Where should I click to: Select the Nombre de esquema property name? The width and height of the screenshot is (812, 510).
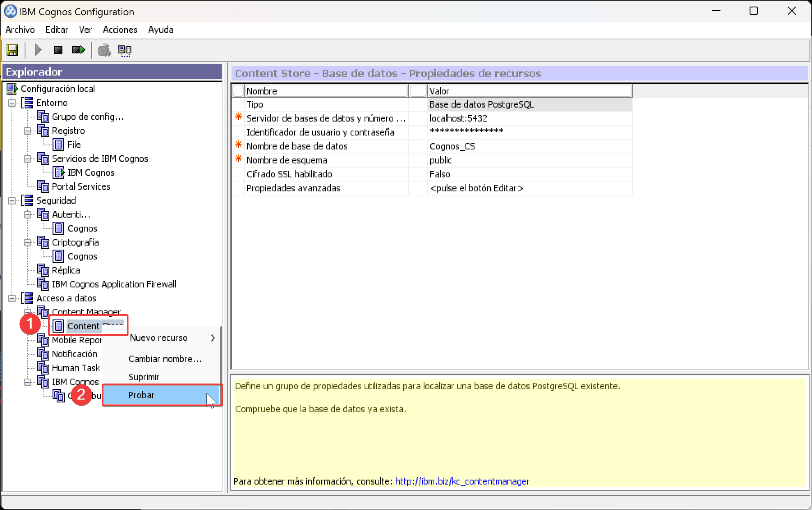[326, 160]
